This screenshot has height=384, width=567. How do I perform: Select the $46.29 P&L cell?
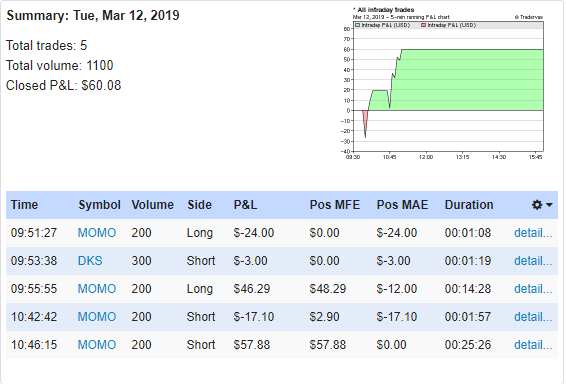click(252, 289)
